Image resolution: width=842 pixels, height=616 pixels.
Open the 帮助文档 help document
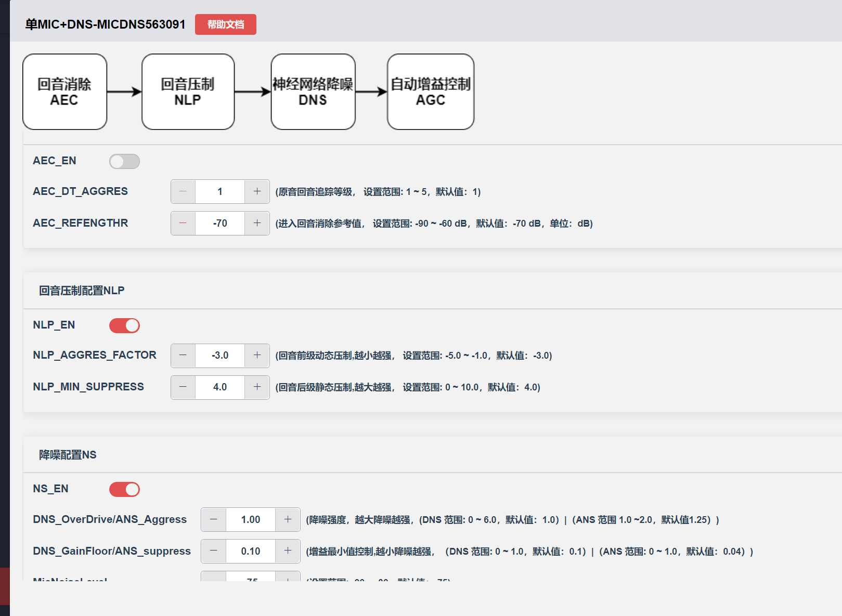coord(225,24)
